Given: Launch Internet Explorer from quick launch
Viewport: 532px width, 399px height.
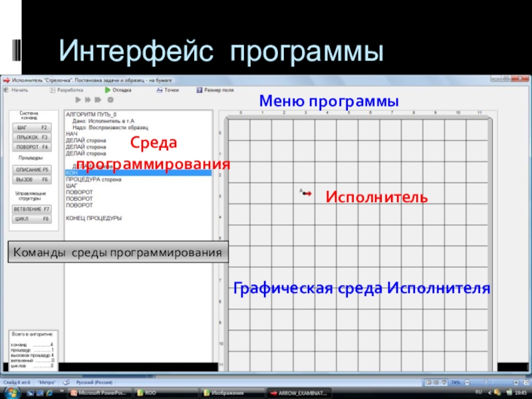Looking at the screenshot, I should coord(49,393).
